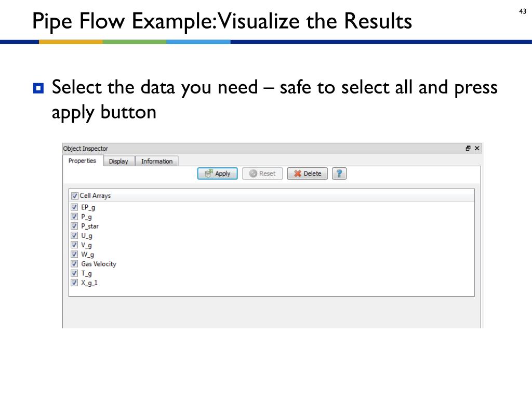Disable the U_g array checkbox
The image size is (532, 399).
(74, 235)
